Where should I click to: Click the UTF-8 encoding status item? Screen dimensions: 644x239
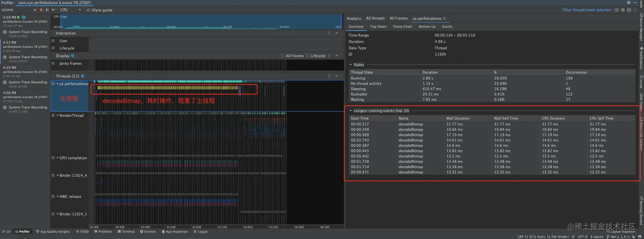[582, 236]
